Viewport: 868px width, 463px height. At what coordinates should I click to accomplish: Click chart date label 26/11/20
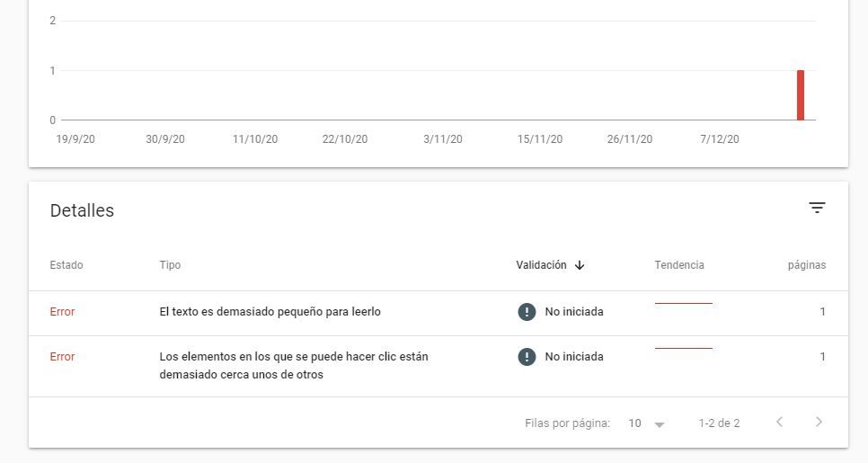[x=629, y=139]
